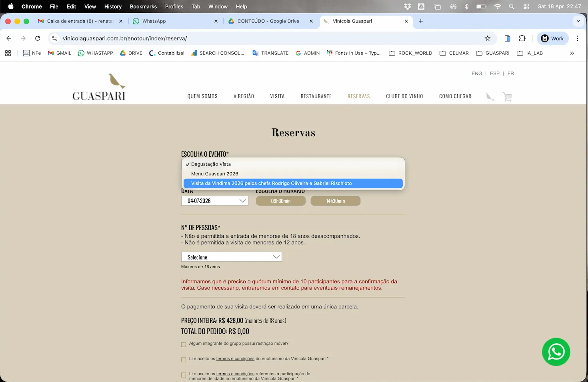588x382 pixels.
Task: Open the Contabilizei bookmark
Action: (x=167, y=53)
